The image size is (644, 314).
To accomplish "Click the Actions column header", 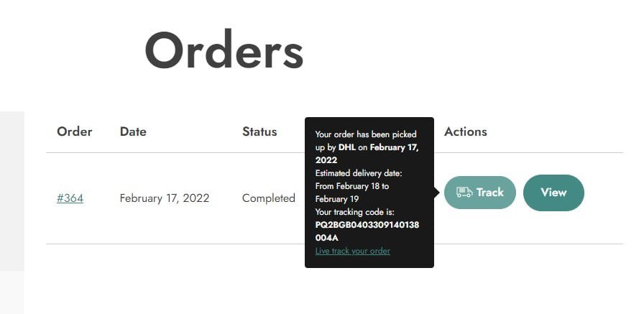I will pos(466,131).
